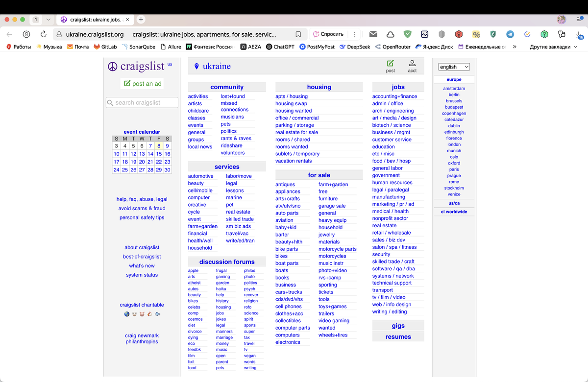
Task: Click the location pin beside ukraine
Action: point(196,66)
